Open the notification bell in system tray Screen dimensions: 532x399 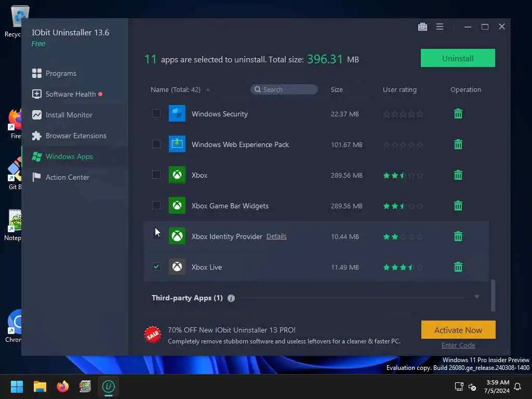point(517,387)
